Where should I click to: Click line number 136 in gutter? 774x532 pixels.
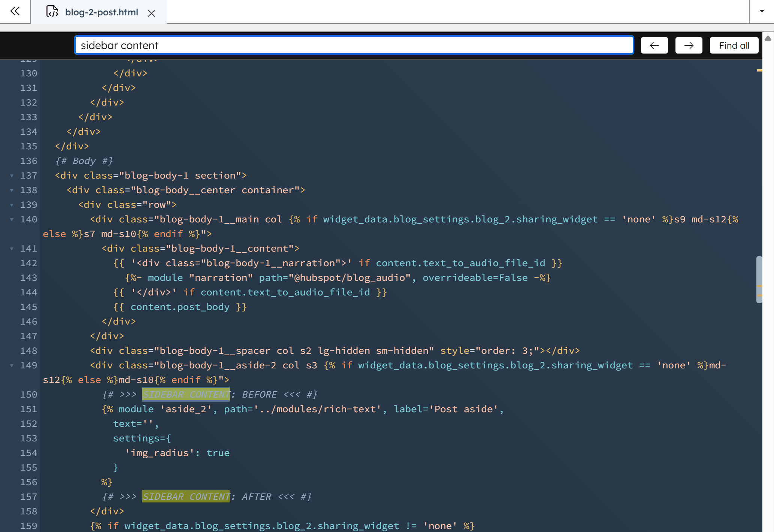pyautogui.click(x=28, y=161)
